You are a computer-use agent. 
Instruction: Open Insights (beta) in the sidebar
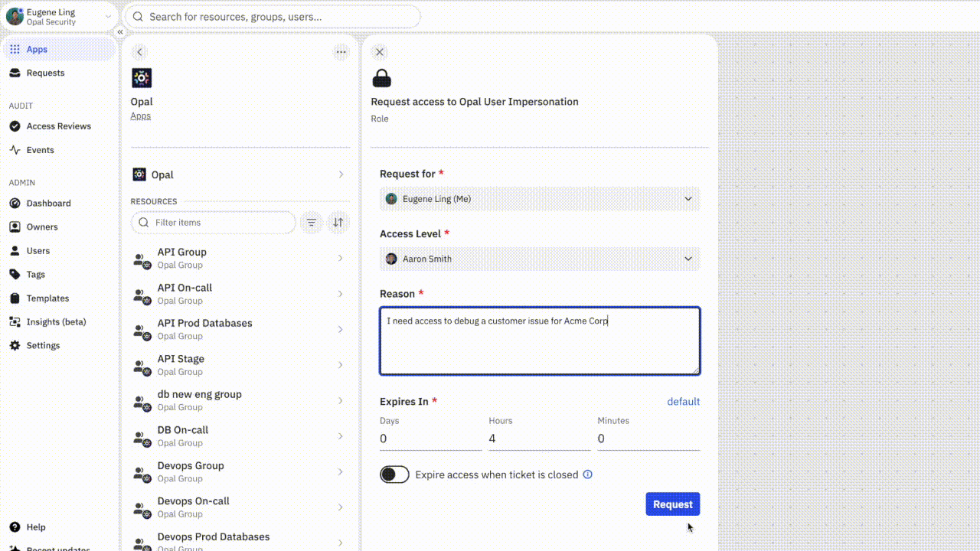(x=56, y=322)
